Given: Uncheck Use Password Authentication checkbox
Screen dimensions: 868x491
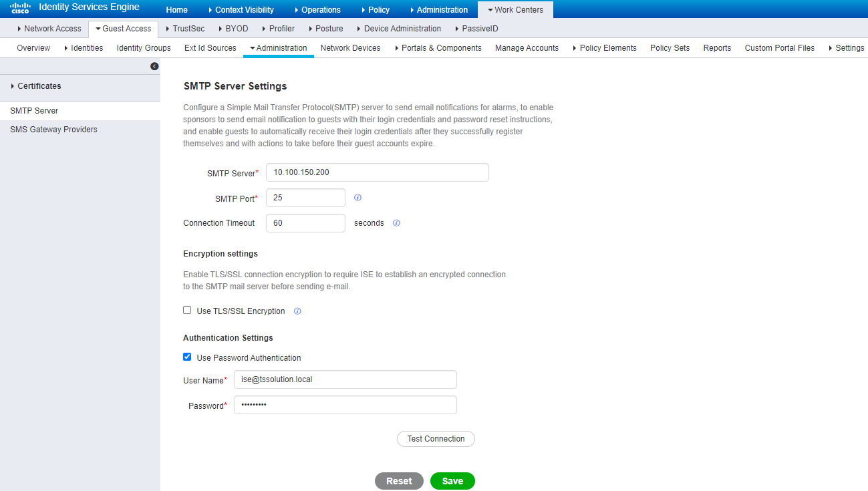Looking at the screenshot, I should pyautogui.click(x=187, y=357).
